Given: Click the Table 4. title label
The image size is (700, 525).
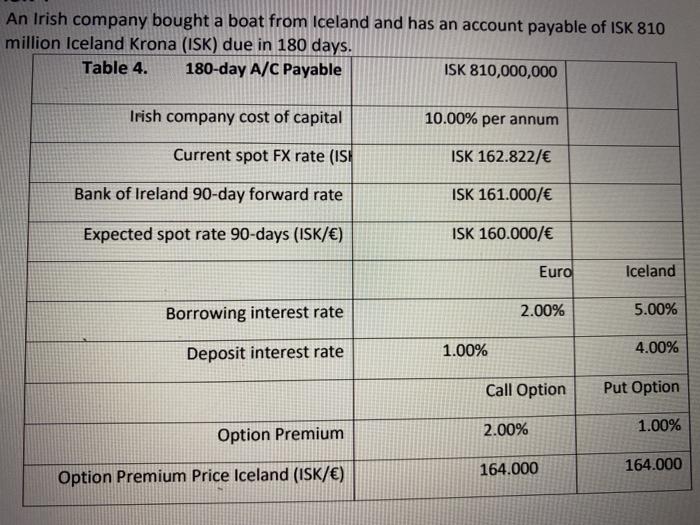Looking at the screenshot, I should pyautogui.click(x=115, y=68).
